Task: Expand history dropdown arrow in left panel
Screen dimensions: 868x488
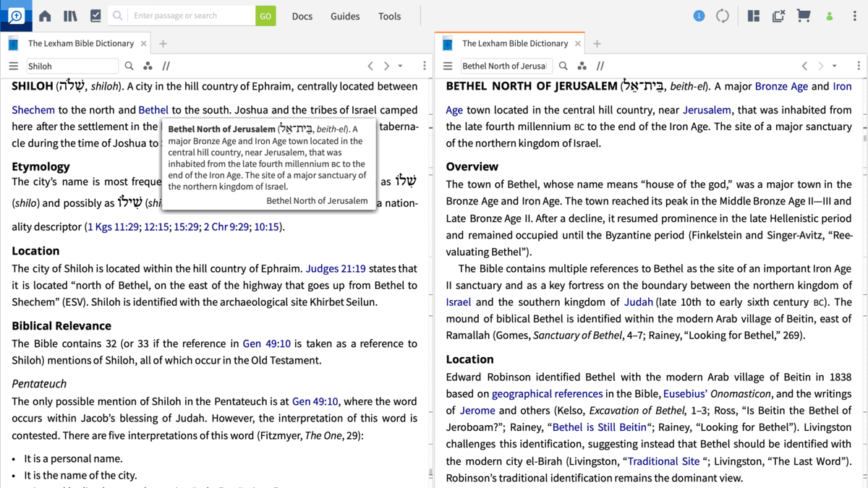Action: pos(401,66)
